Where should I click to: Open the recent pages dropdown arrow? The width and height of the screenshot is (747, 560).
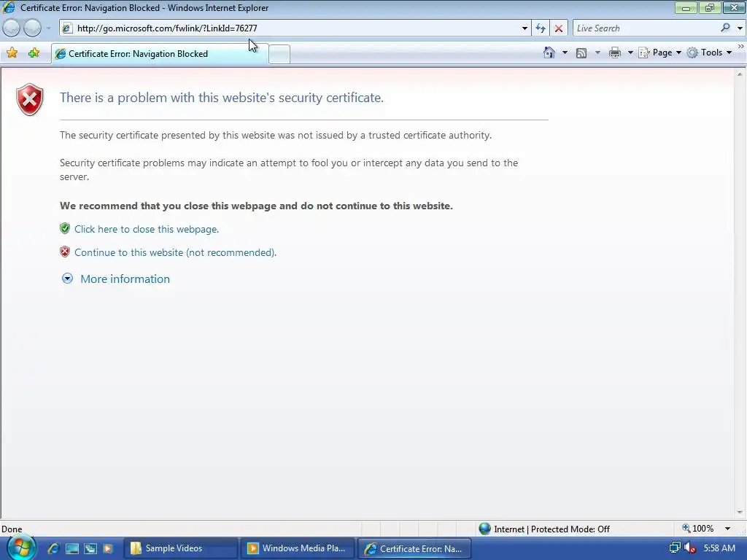(x=48, y=28)
